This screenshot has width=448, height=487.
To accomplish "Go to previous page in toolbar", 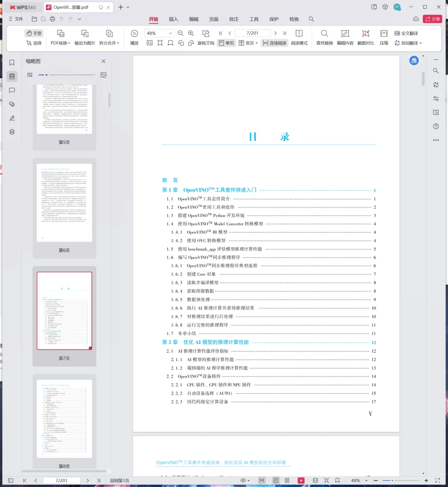I will [230, 33].
